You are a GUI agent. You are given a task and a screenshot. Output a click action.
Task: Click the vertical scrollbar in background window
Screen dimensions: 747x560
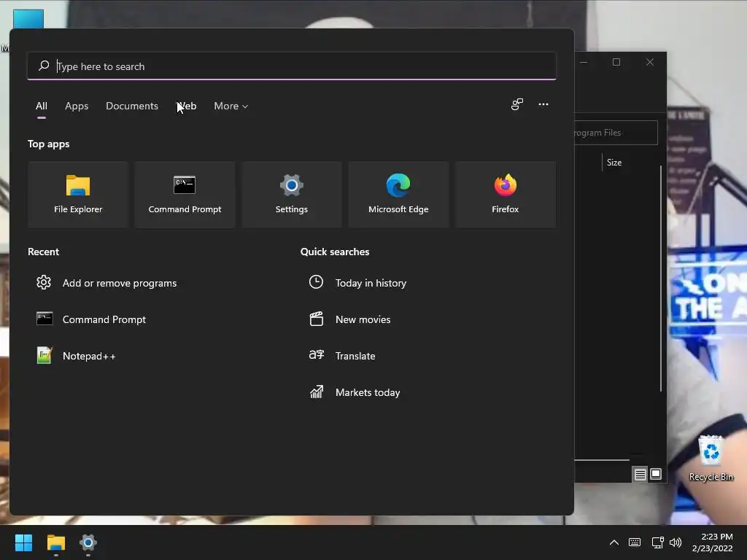(661, 279)
